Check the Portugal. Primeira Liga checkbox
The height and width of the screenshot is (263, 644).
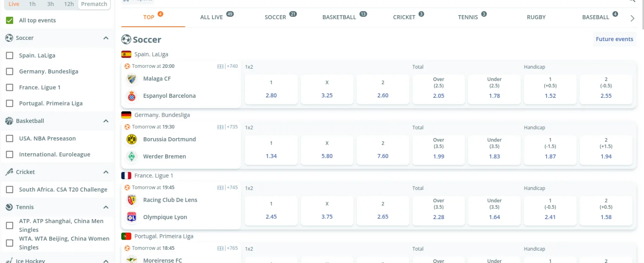pos(9,104)
